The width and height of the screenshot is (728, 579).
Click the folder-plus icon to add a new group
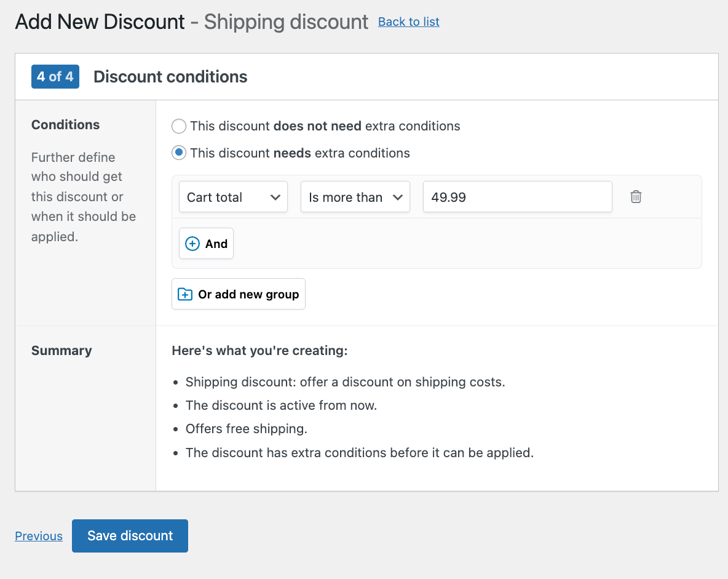(185, 294)
